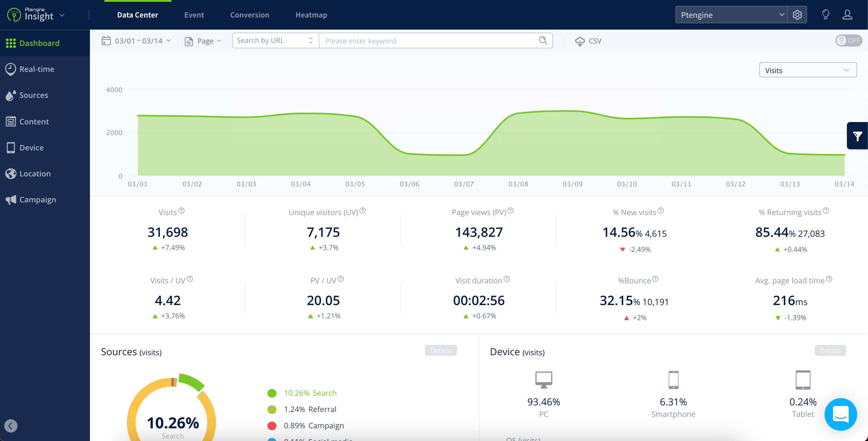
Task: Toggle the help OFF switch
Action: pos(848,40)
